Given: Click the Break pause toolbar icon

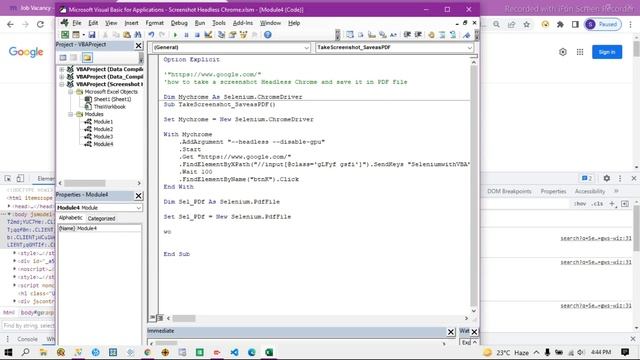Looking at the screenshot, I should (186, 35).
